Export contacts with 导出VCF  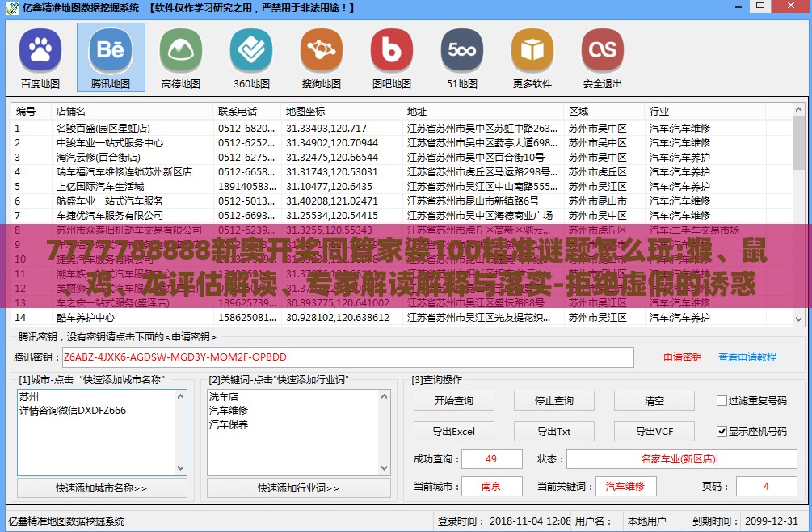pos(654,431)
